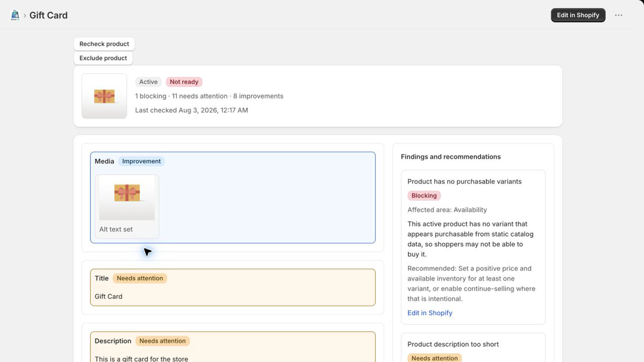Click the Blocking badge in findings
This screenshot has height=362, width=644.
point(424,195)
